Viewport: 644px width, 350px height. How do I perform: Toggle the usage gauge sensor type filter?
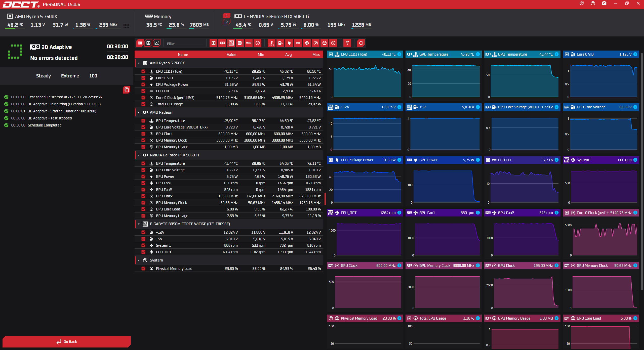coord(325,43)
